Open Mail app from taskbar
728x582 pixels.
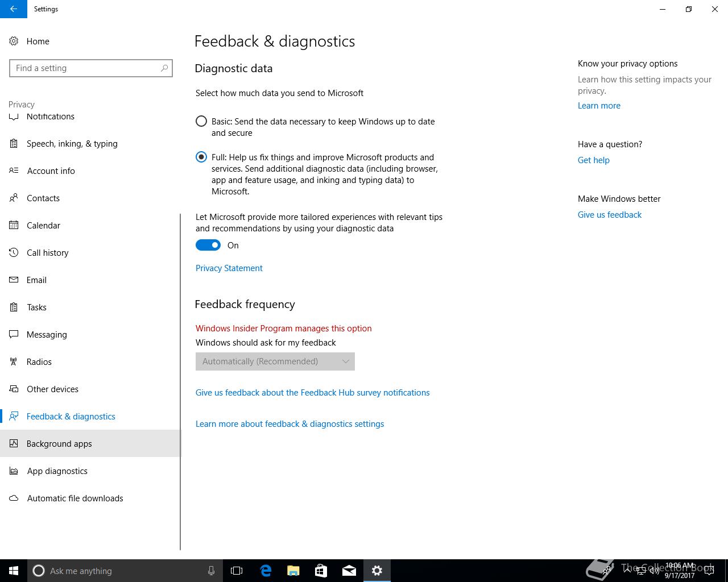coord(349,571)
